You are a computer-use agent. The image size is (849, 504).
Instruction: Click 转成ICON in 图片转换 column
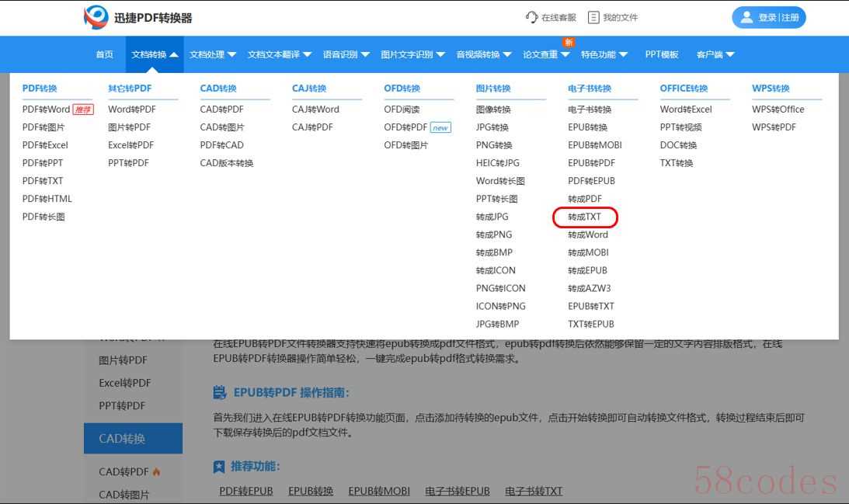tap(496, 270)
